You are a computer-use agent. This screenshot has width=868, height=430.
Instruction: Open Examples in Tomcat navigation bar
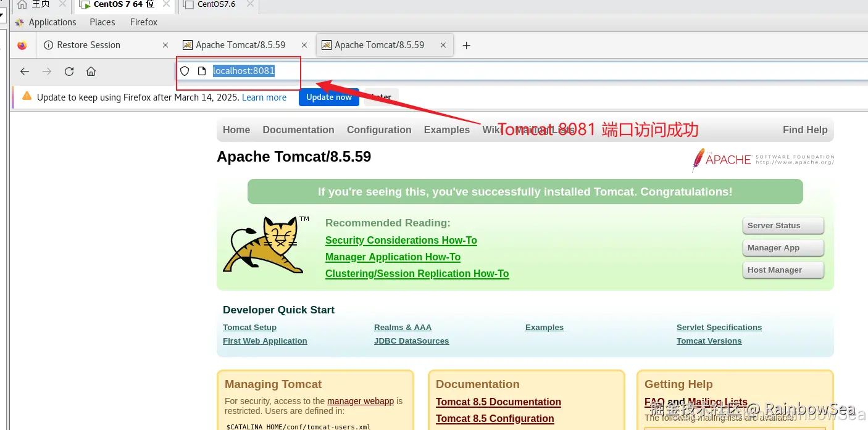[x=446, y=130]
